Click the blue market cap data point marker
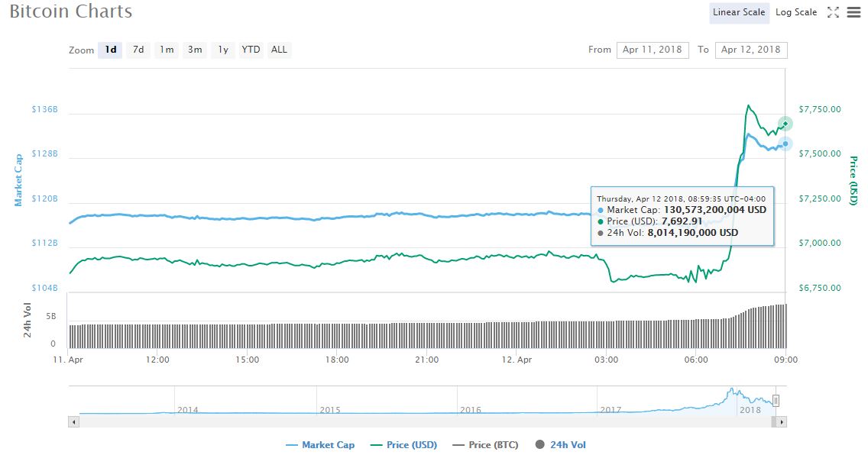 point(785,144)
